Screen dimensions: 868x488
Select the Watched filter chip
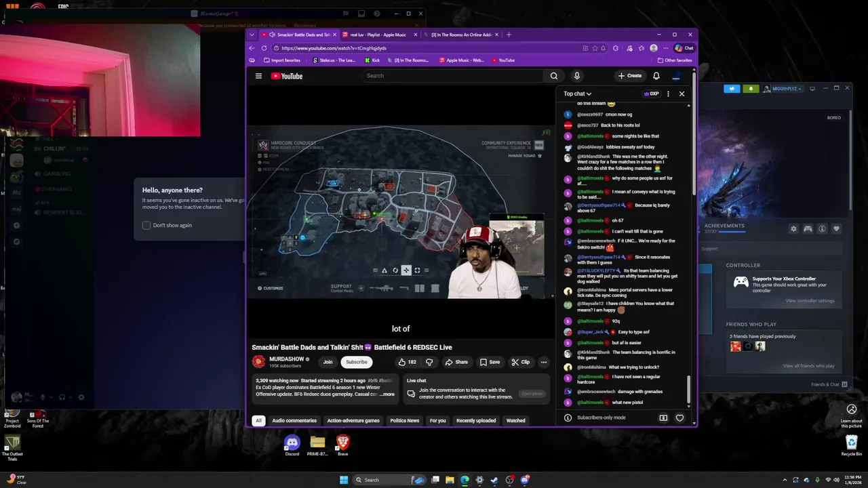pos(515,420)
